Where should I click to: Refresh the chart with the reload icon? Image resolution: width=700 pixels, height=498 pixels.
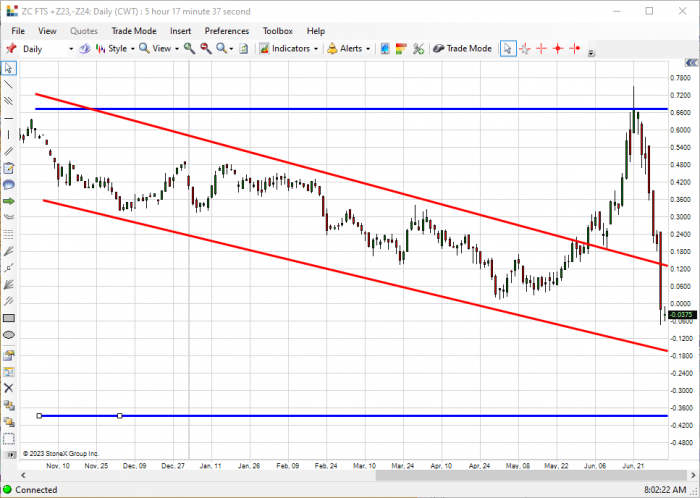244,49
